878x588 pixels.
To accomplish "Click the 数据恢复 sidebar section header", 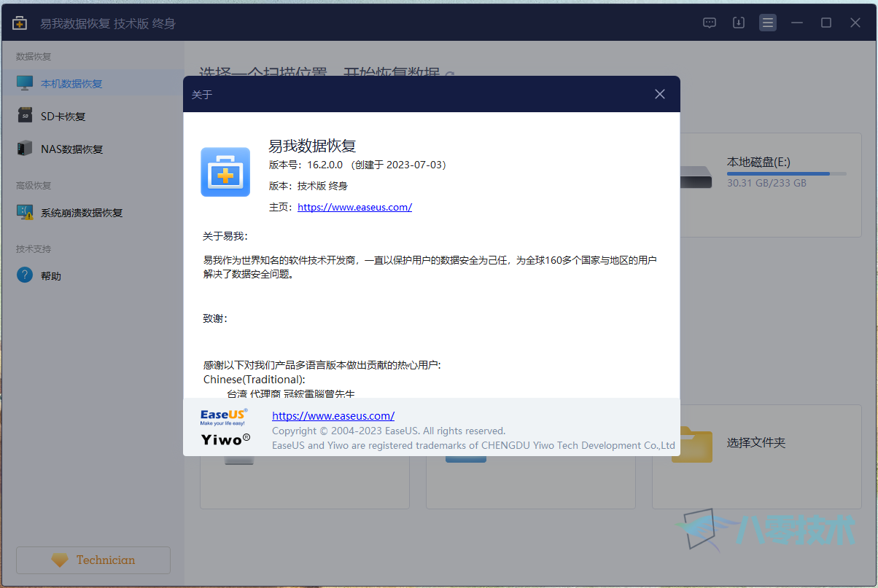I will coord(34,57).
